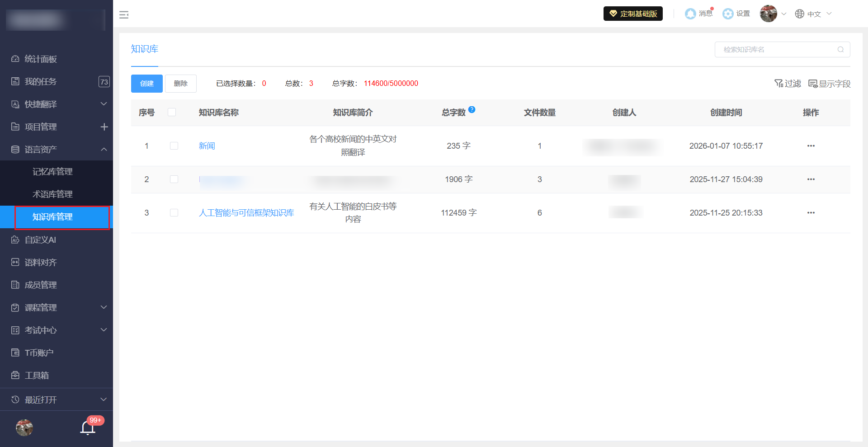Open 设置 settings in top bar
This screenshot has width=868, height=447.
(x=736, y=14)
